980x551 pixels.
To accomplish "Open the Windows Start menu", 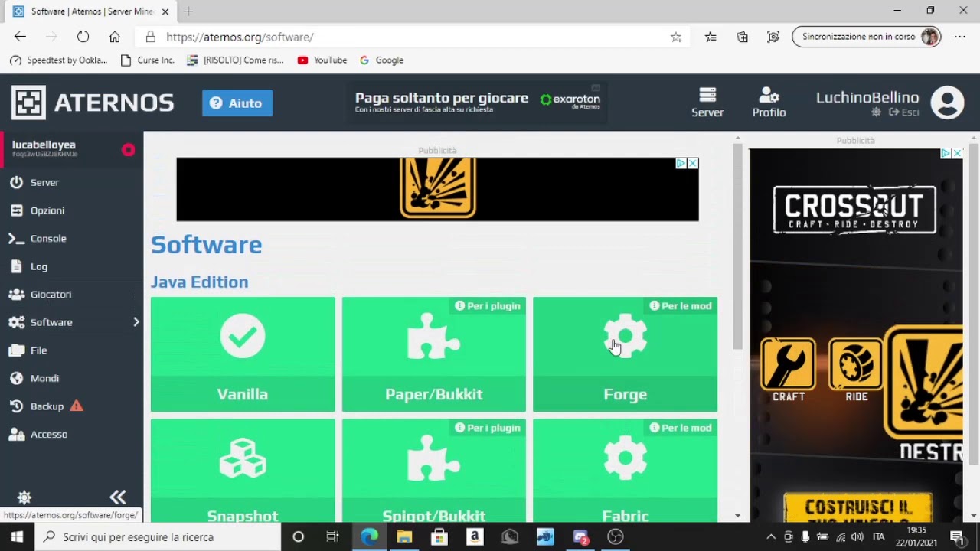I will tap(17, 536).
